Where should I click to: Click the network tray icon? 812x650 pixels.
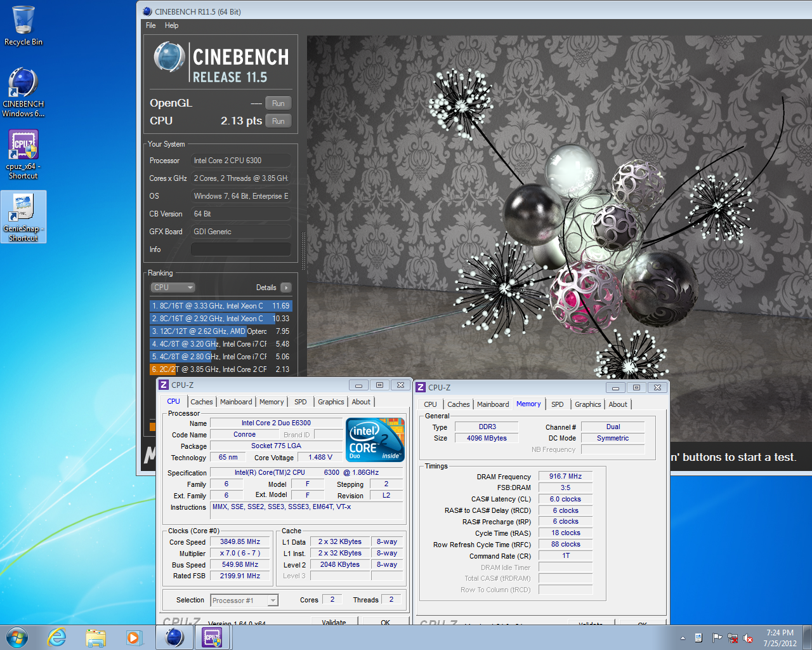[733, 638]
